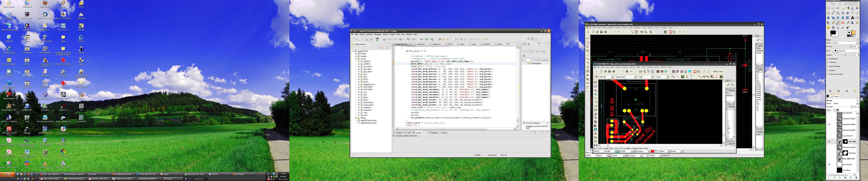Toggle the Verblassen checkbox in GIMP
This screenshot has width=868, height=181.
point(828,62)
